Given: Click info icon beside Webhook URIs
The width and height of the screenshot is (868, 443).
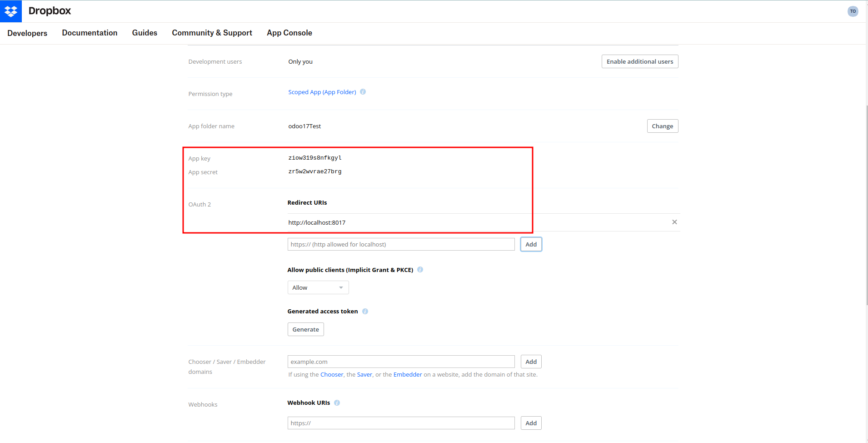Looking at the screenshot, I should pyautogui.click(x=337, y=403).
